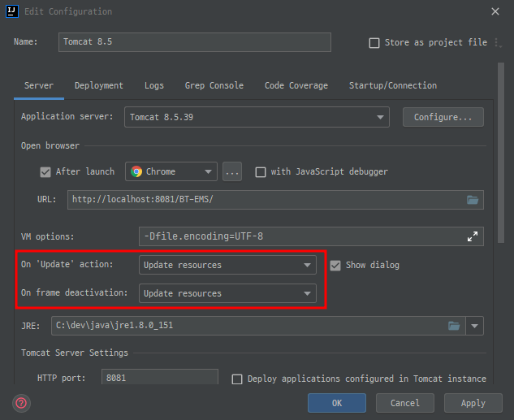This screenshot has width=514, height=420.
Task: Expand the JRE dropdown arrow
Action: (x=474, y=326)
